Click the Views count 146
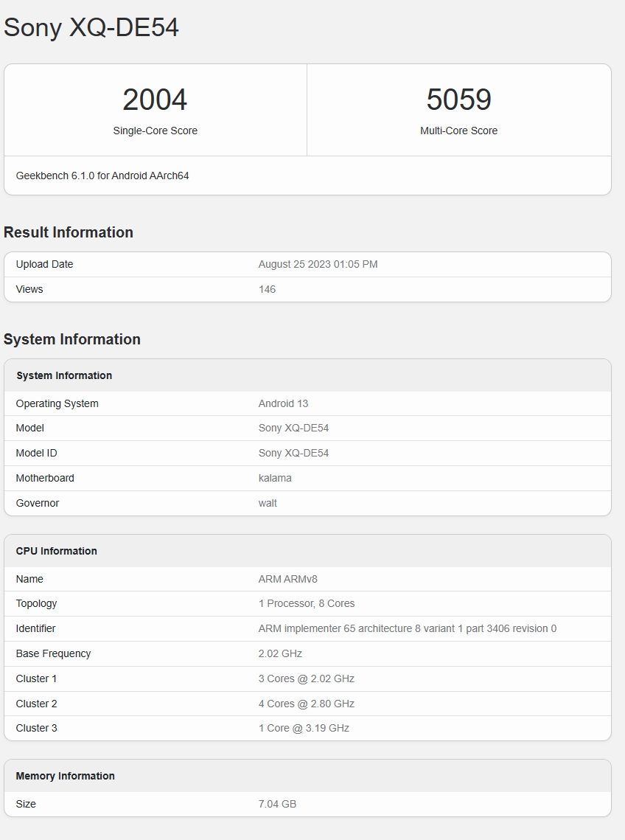625x840 pixels. pos(267,289)
